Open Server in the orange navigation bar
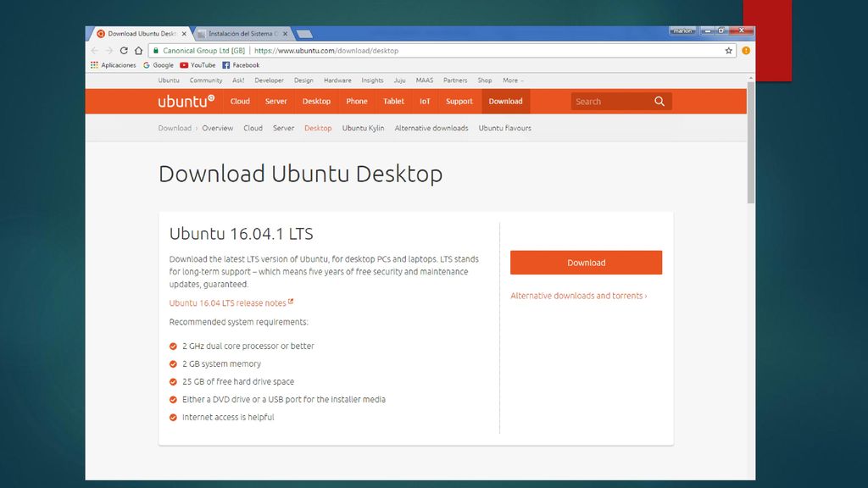Screen dimensions: 868x488 (275, 102)
